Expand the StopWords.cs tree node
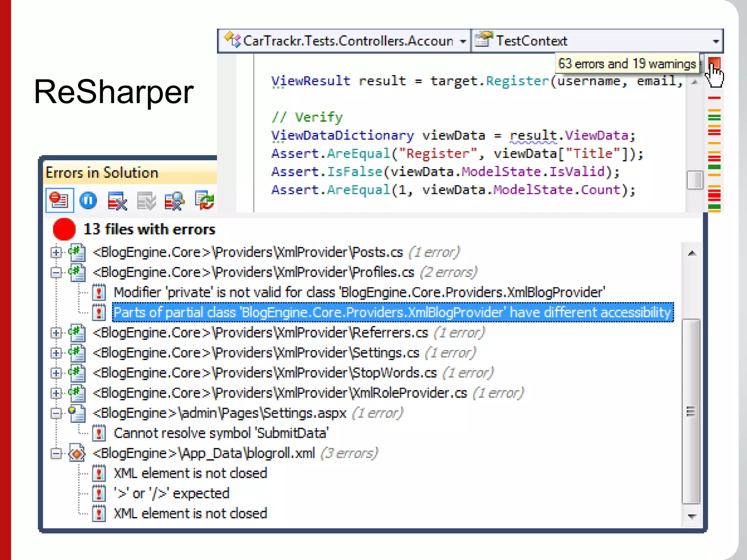747x560 pixels. (56, 373)
